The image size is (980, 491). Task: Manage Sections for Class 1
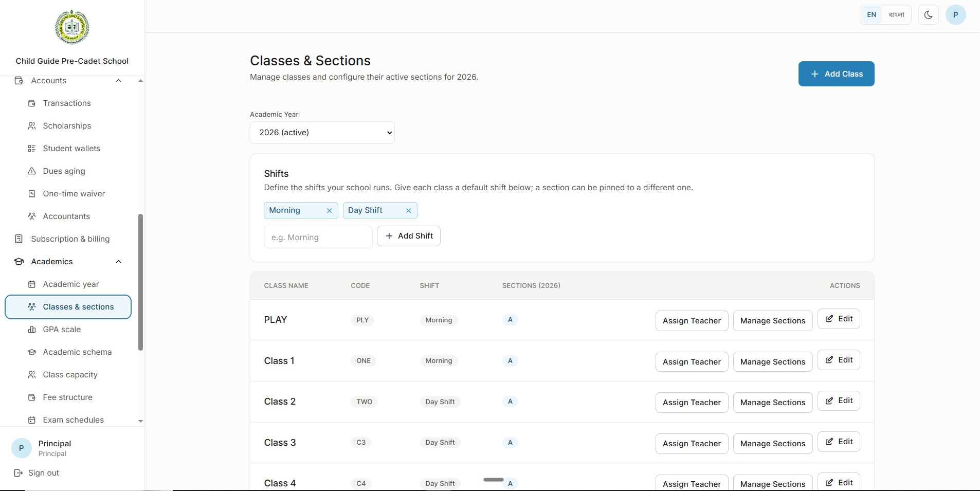coord(772,362)
